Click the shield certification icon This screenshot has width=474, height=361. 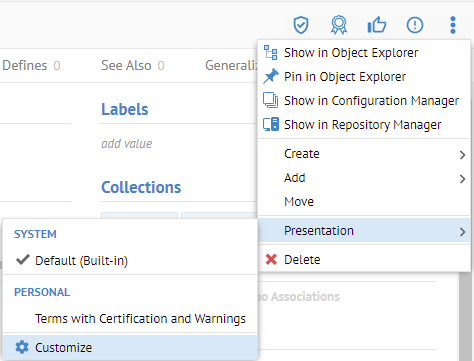(x=301, y=25)
